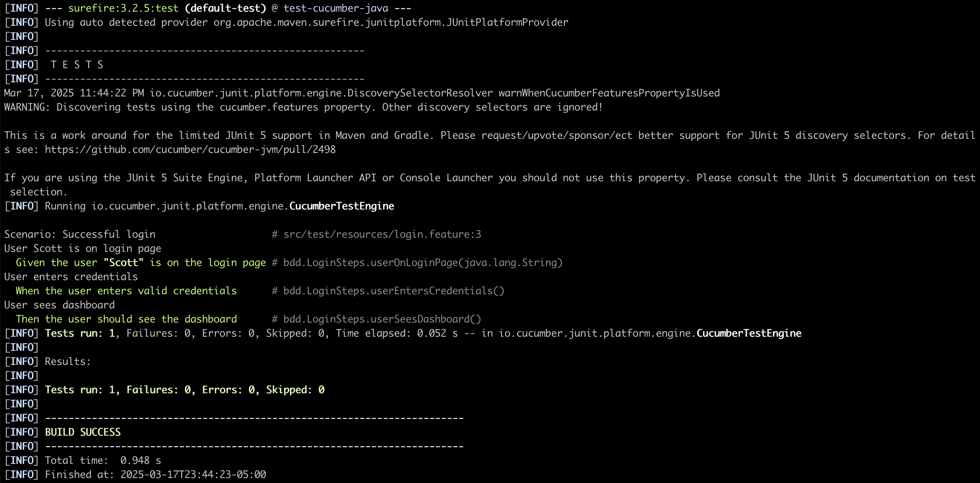This screenshot has width=980, height=483.
Task: Click the test-cucumber-java project name
Action: [x=336, y=8]
